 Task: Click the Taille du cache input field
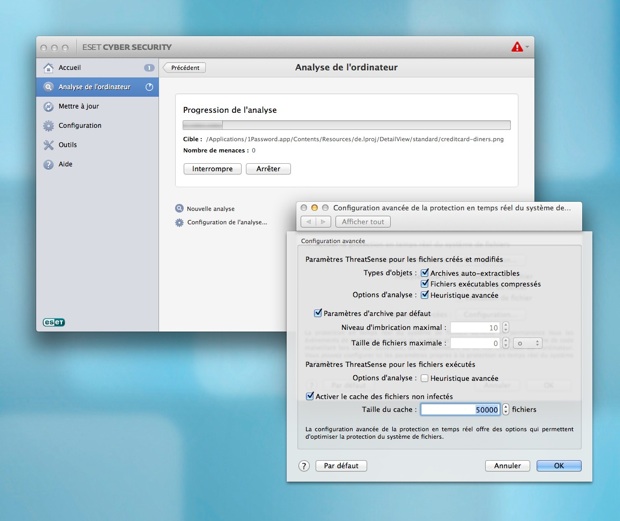[x=460, y=410]
